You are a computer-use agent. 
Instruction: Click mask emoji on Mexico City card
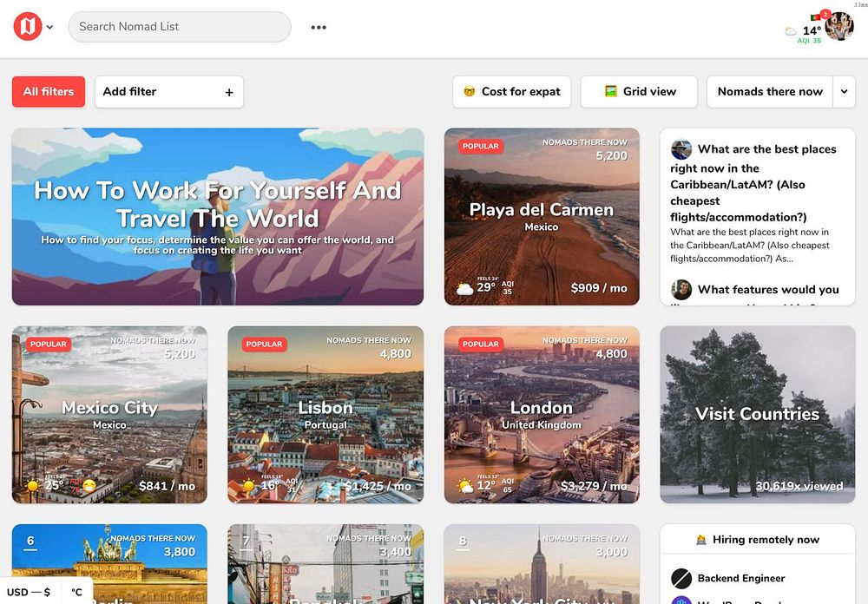pyautogui.click(x=89, y=487)
